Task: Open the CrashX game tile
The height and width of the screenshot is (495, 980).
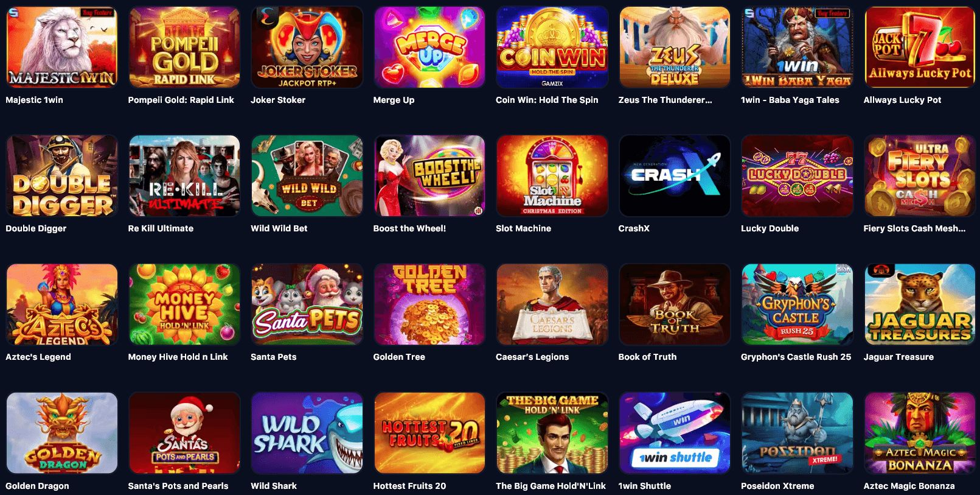Action: click(x=675, y=175)
